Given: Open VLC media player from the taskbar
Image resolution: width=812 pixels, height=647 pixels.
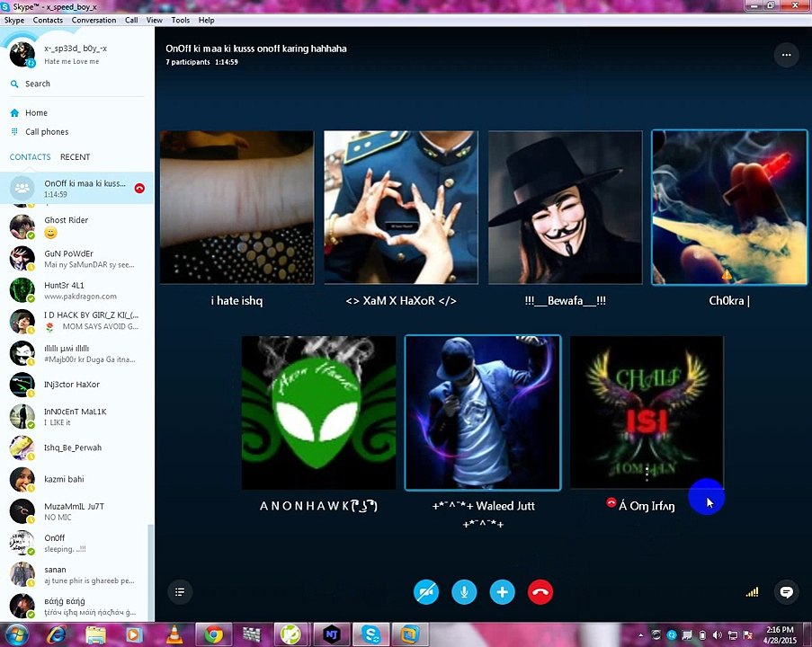Looking at the screenshot, I should point(174,634).
